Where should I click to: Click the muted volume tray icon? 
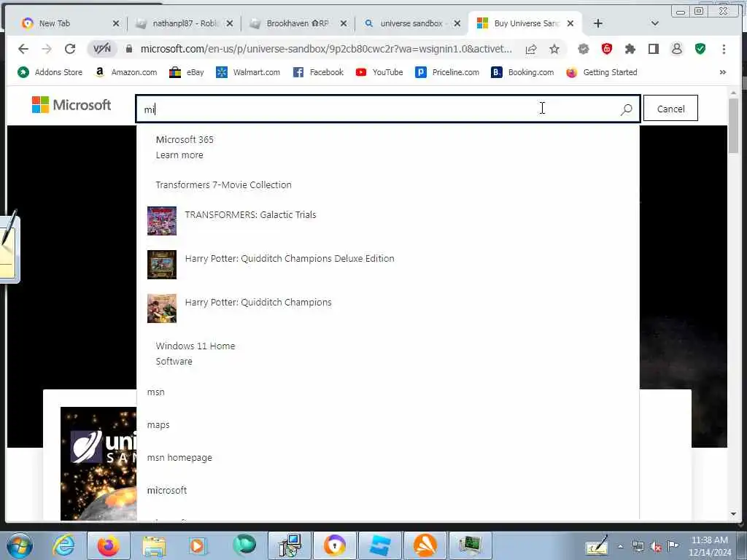[656, 547]
